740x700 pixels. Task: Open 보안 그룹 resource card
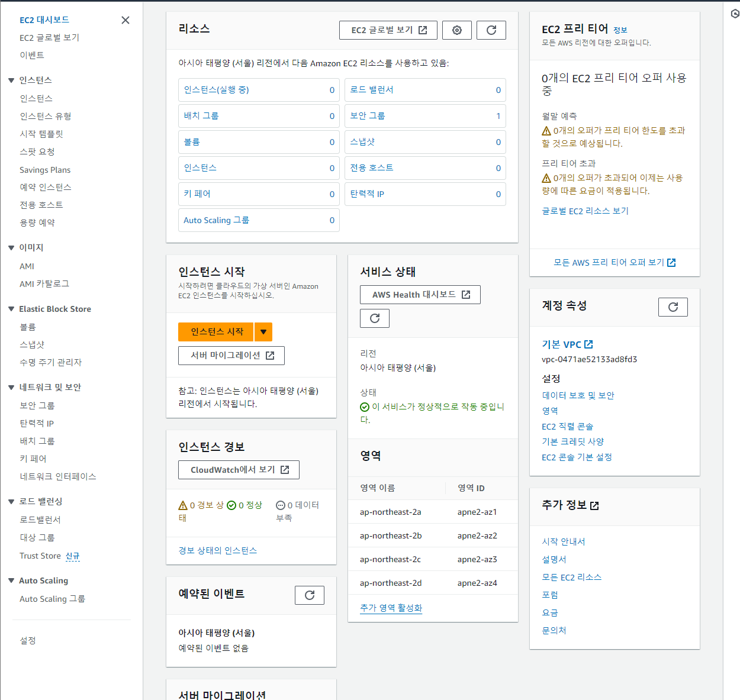(425, 116)
